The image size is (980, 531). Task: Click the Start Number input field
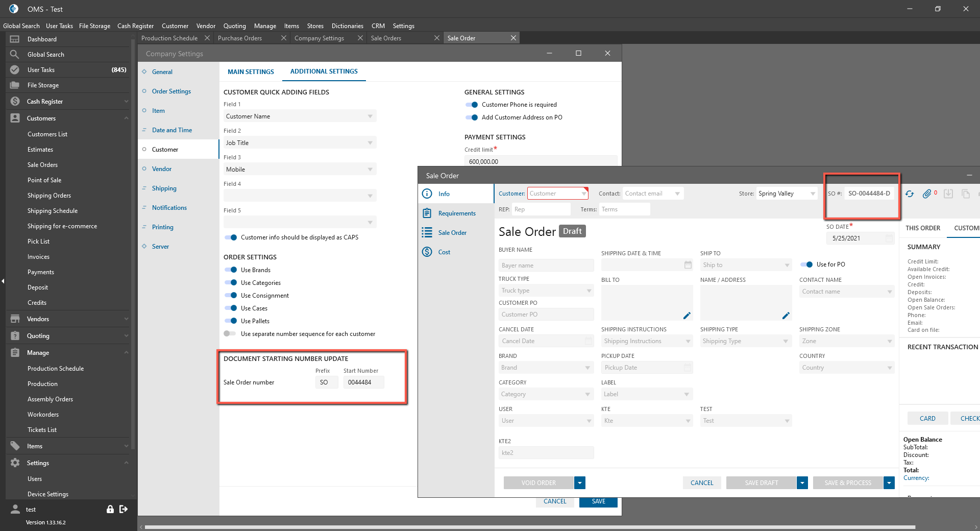pyautogui.click(x=363, y=382)
